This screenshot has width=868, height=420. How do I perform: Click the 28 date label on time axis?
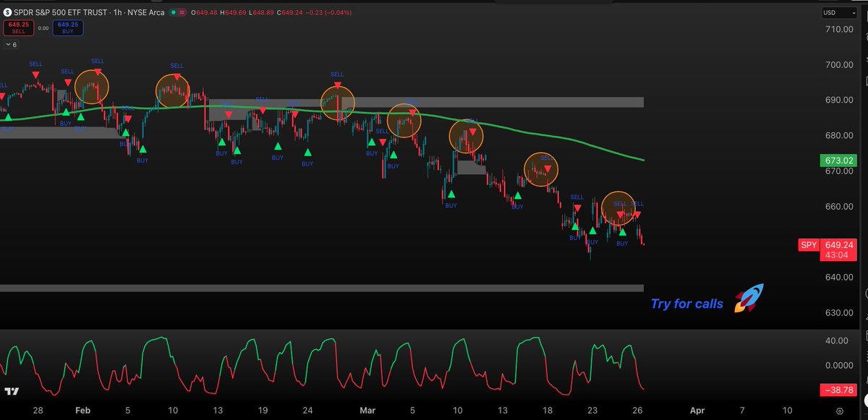pyautogui.click(x=38, y=410)
